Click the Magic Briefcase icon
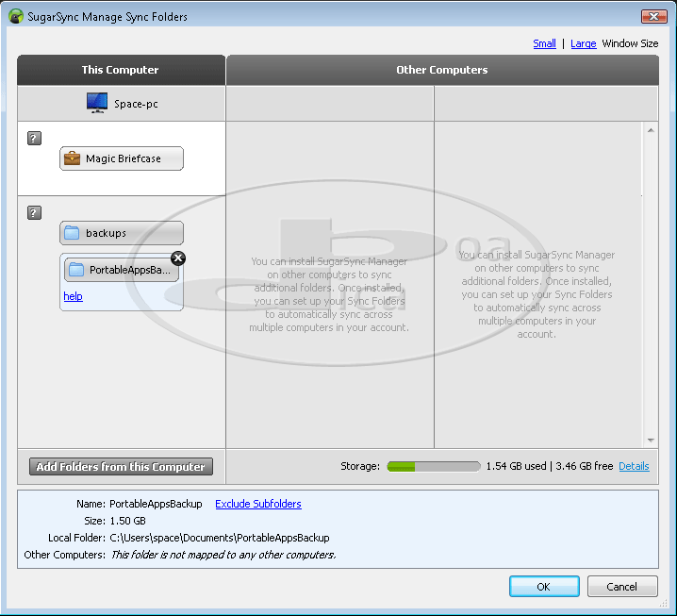Viewport: 677px width, 616px height. (x=72, y=158)
